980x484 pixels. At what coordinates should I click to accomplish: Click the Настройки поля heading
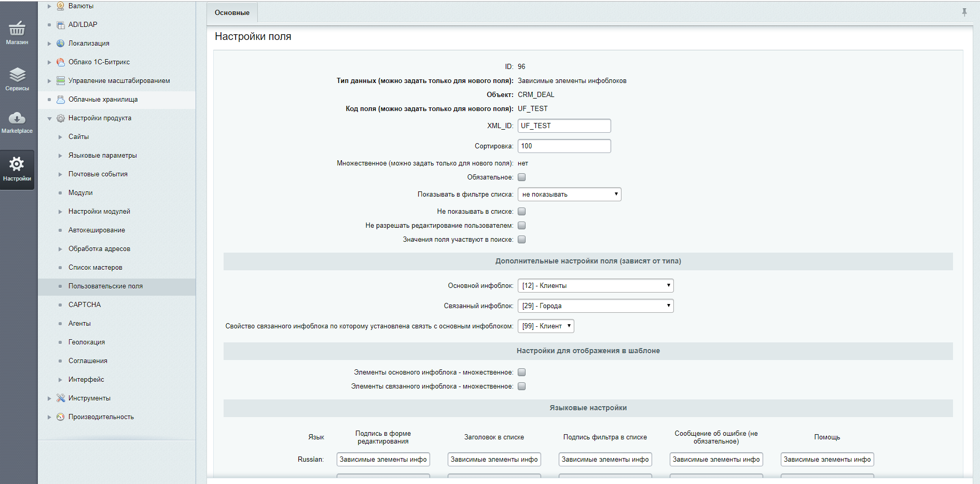[253, 37]
